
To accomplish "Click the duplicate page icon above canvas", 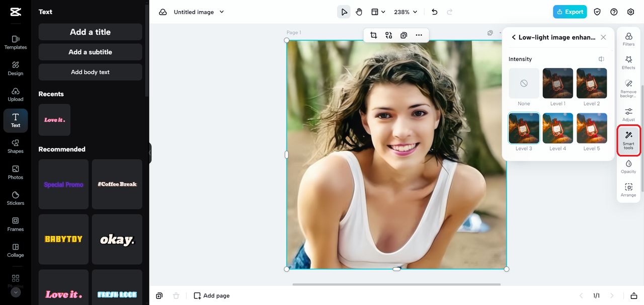I will coord(490,33).
